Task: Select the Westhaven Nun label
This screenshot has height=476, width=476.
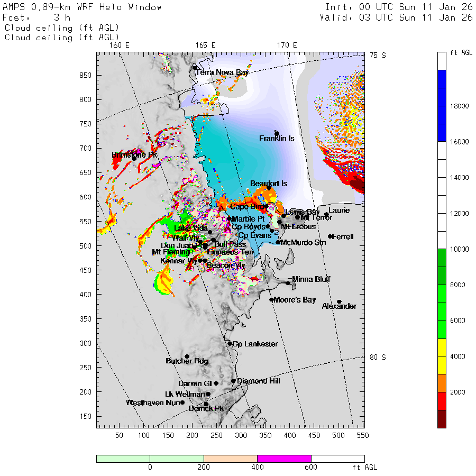Action: (153, 403)
